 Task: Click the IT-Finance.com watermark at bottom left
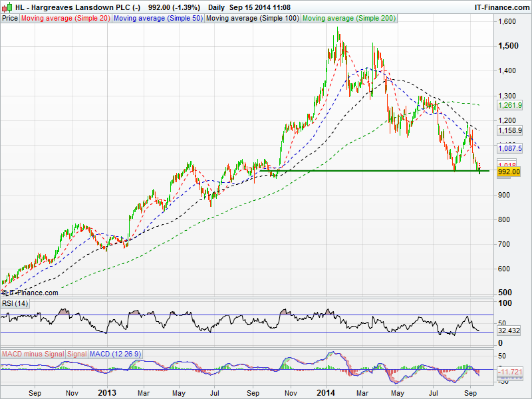click(31, 293)
